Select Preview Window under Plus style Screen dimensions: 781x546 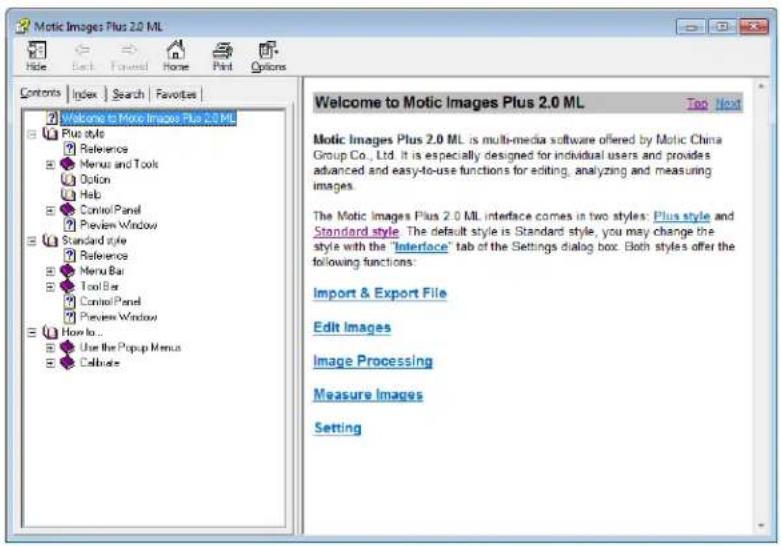119,225
